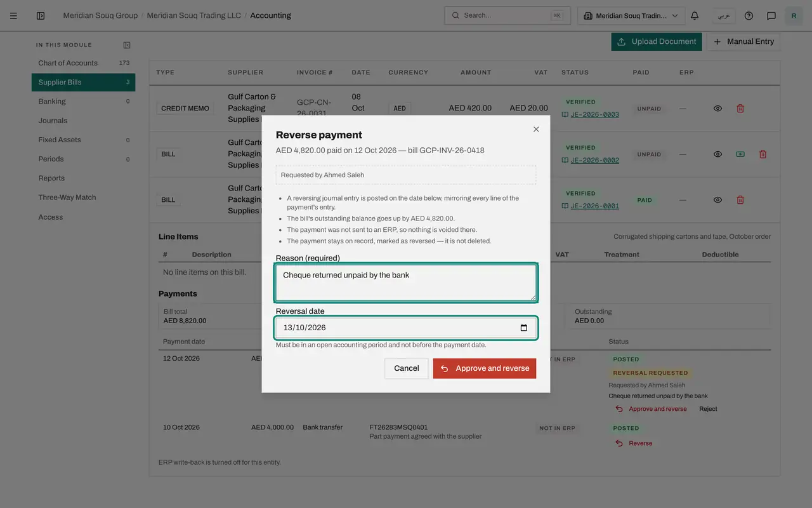Open the help question-mark icon
This screenshot has height=508, width=812.
point(749,16)
